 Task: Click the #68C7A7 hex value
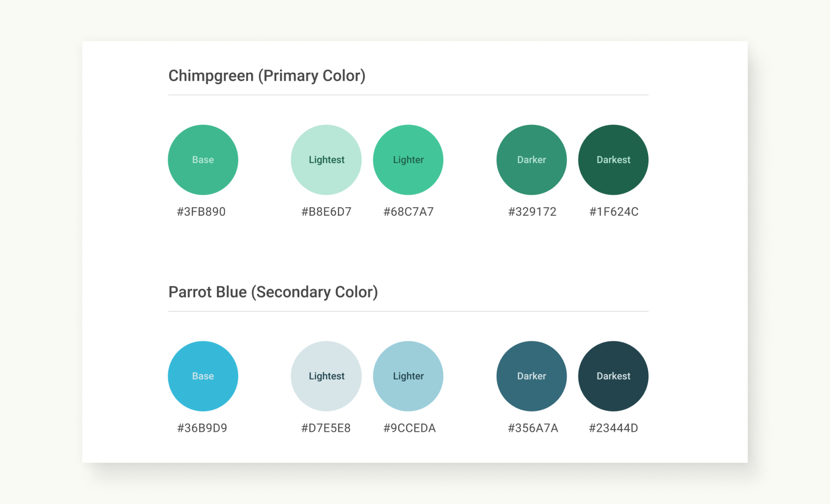click(x=409, y=212)
